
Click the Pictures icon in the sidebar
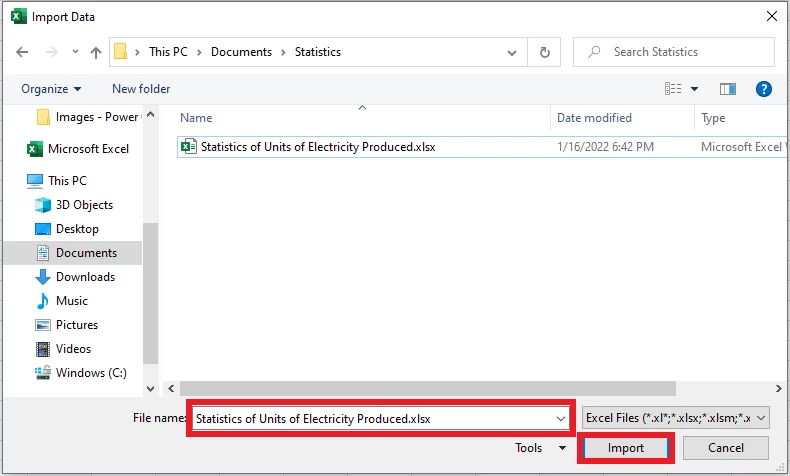pos(43,325)
